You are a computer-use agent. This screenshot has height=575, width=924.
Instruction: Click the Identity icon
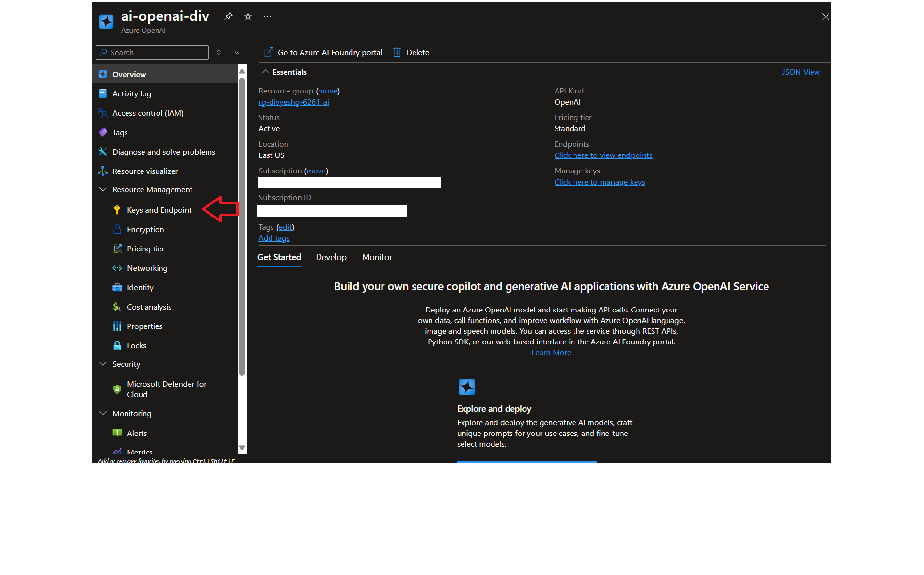117,287
